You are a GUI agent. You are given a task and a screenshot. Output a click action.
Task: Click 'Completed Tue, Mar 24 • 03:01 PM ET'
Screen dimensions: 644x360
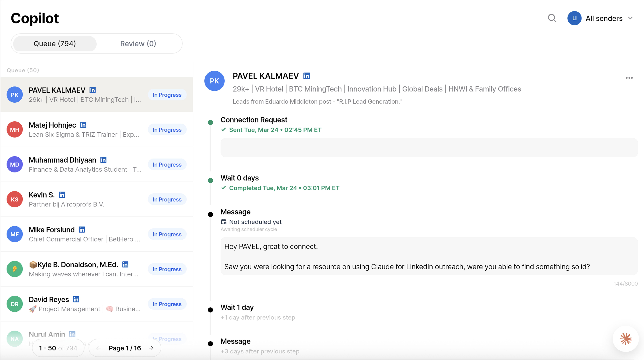[x=284, y=188]
